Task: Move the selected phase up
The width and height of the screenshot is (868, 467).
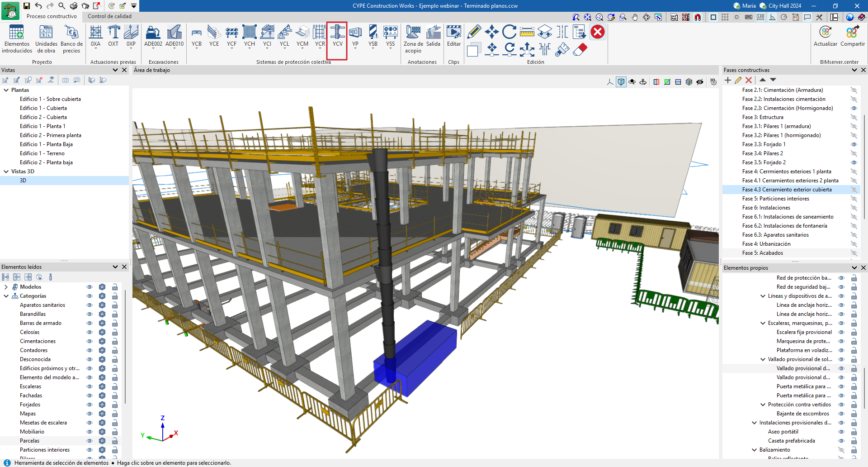Action: (x=763, y=80)
